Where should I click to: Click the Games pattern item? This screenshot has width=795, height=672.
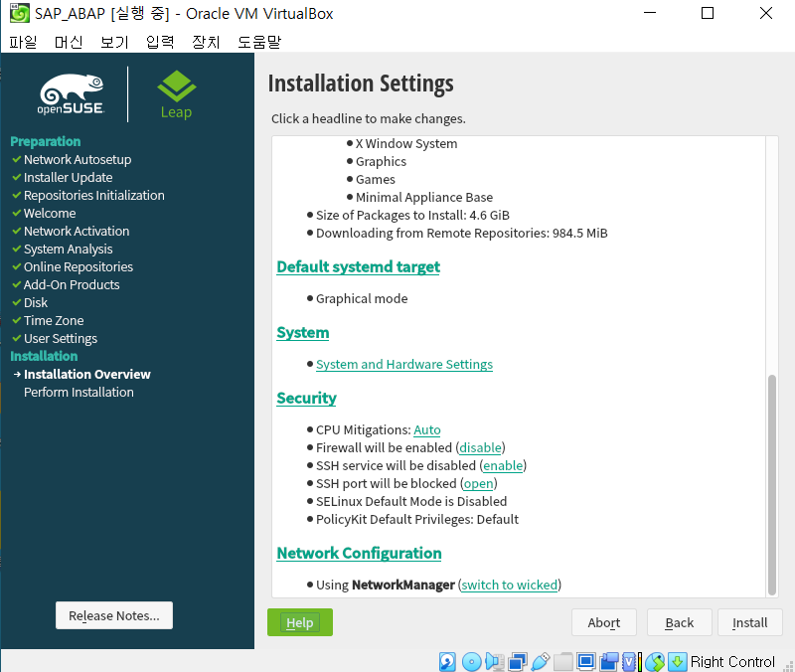pyautogui.click(x=376, y=179)
